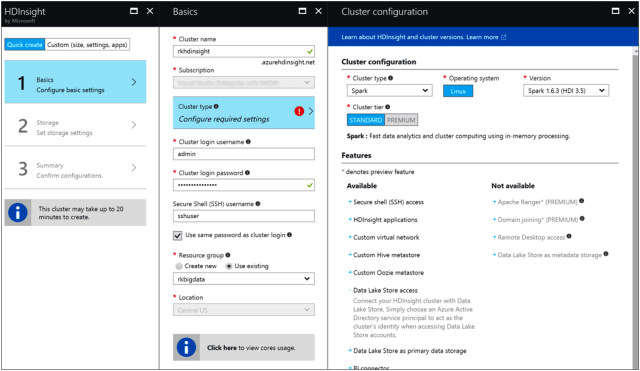Maximize the HDInsight blade
This screenshot has height=371, width=640.
click(x=134, y=11)
